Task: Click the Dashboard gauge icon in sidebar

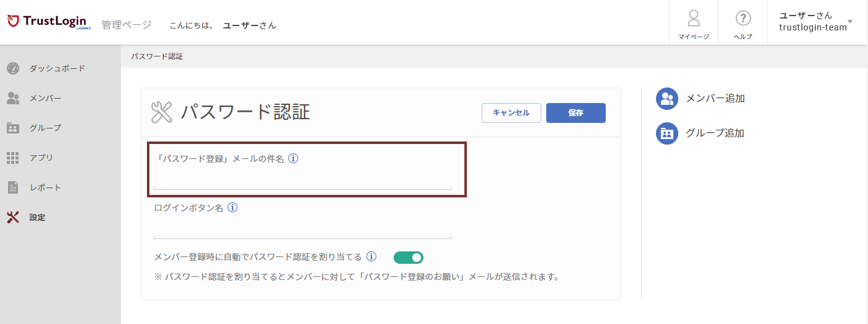Action: tap(13, 68)
